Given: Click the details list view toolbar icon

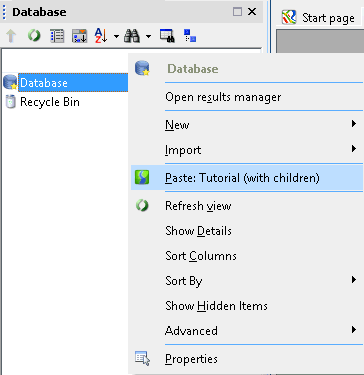Looking at the screenshot, I should [57, 36].
